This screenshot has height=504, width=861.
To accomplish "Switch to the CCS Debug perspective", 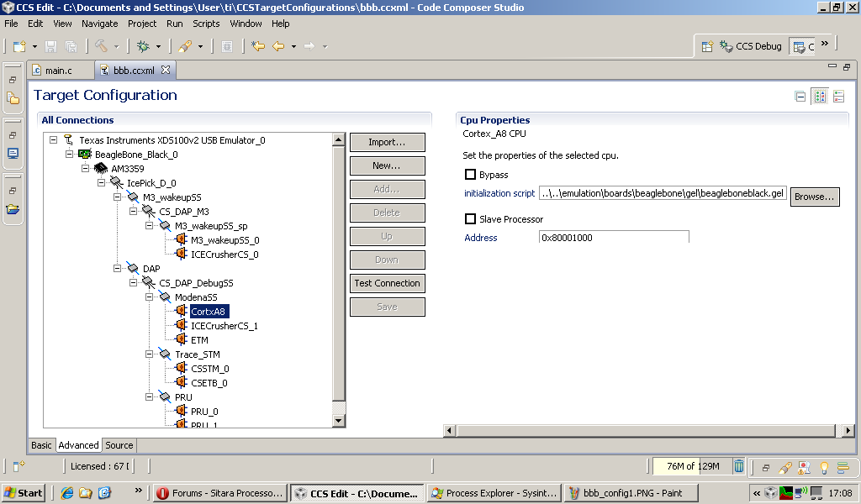I will pos(751,46).
